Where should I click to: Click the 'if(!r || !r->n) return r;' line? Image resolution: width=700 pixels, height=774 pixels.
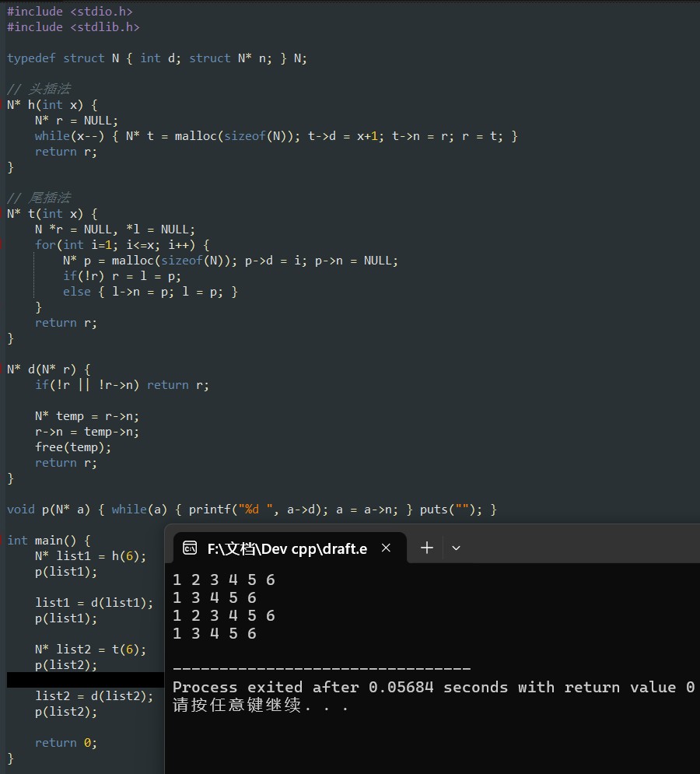point(122,385)
